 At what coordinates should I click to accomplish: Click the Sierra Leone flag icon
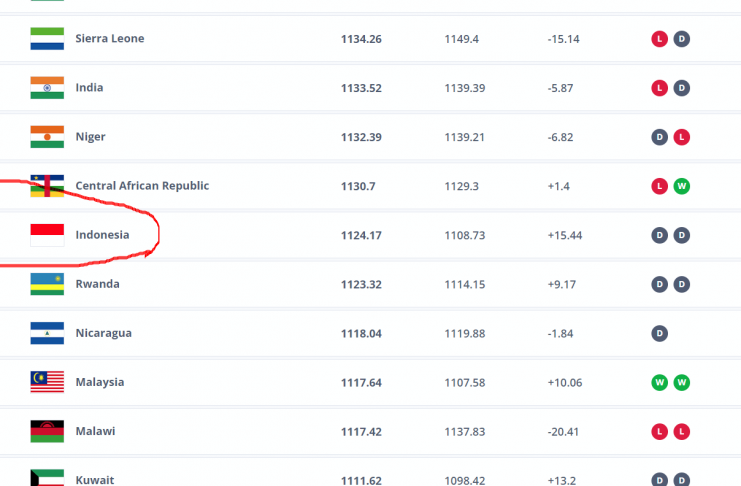(x=47, y=39)
